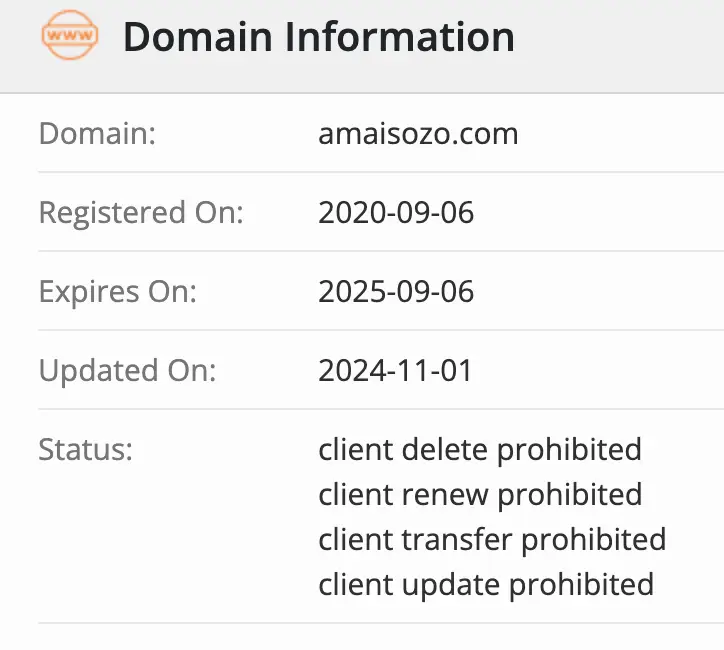
Task: Click the Status: field label
Action: [85, 449]
